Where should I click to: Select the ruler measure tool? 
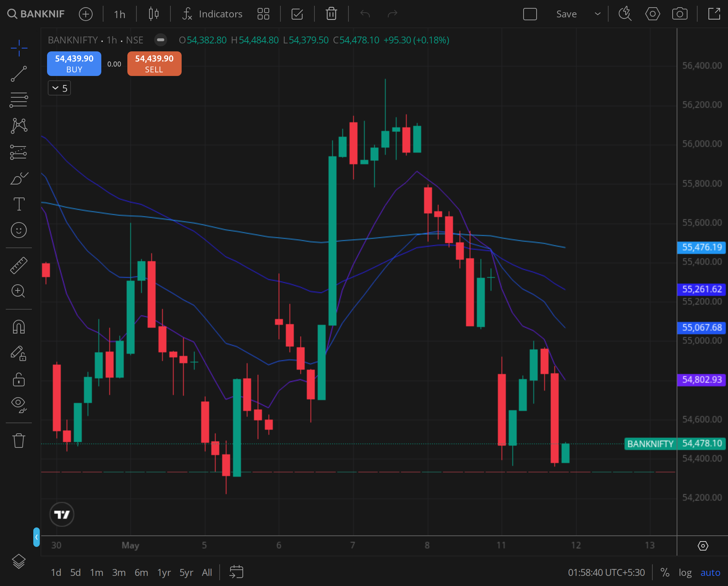pyautogui.click(x=19, y=265)
